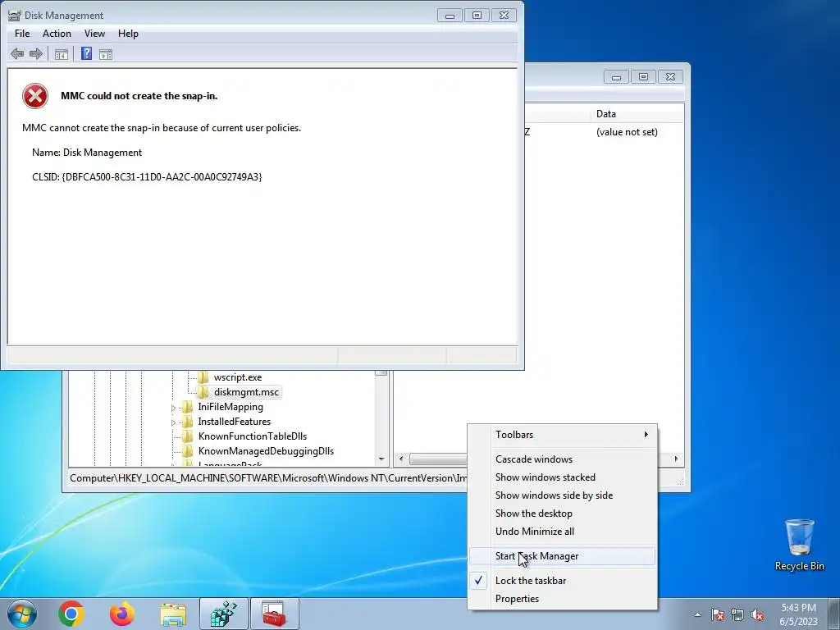The width and height of the screenshot is (840, 630).
Task: Choose Undo Minimize all
Action: coord(563,532)
